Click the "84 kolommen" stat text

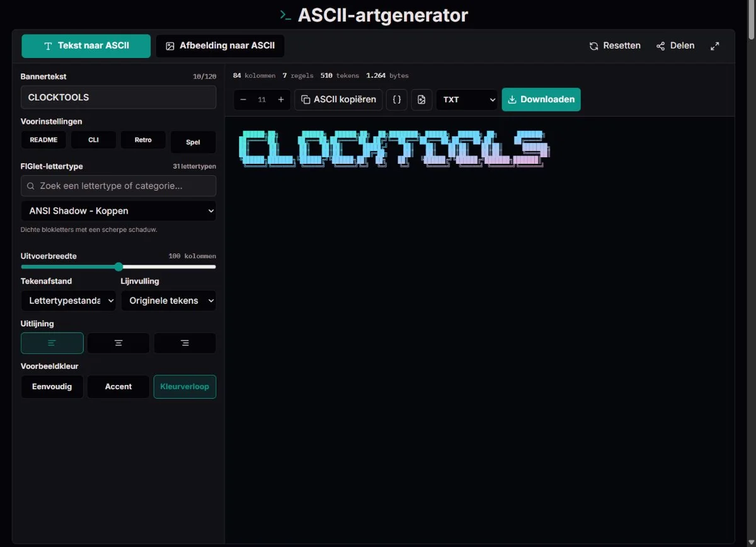pyautogui.click(x=254, y=76)
